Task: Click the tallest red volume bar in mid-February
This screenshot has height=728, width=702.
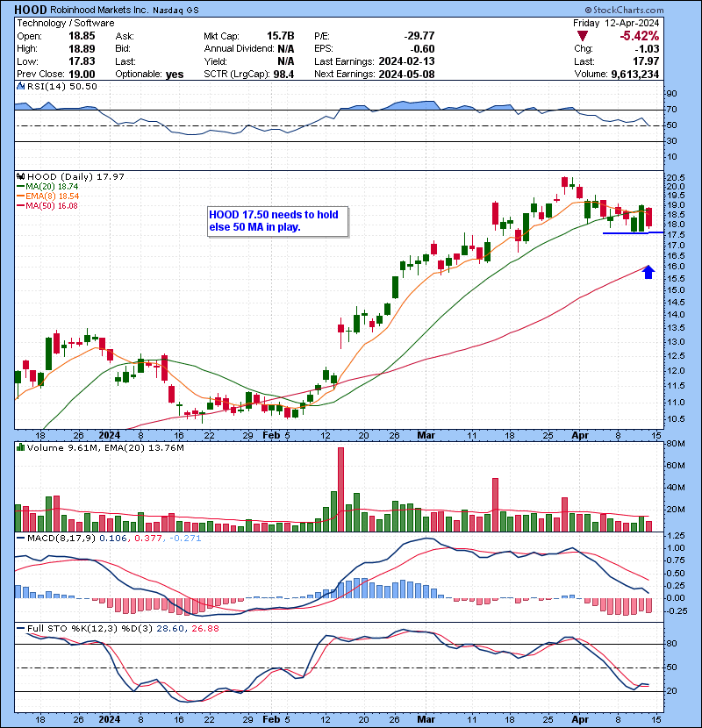Action: pos(341,489)
